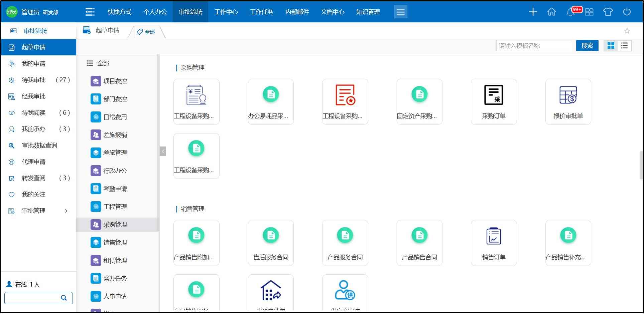644x314 pixels.
Task: Click the logout power icon
Action: (627, 12)
